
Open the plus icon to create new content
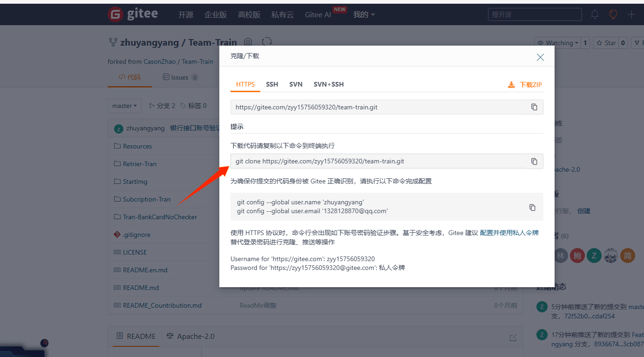pyautogui.click(x=631, y=14)
